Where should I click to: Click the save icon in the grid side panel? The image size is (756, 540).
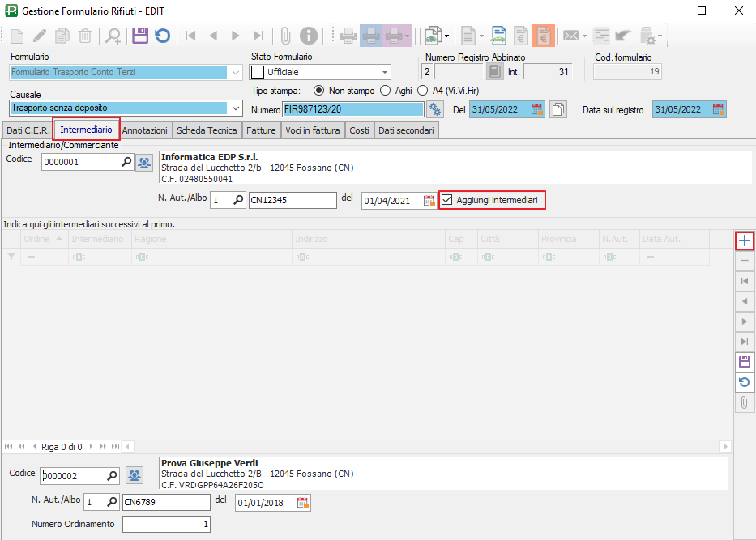coord(745,361)
